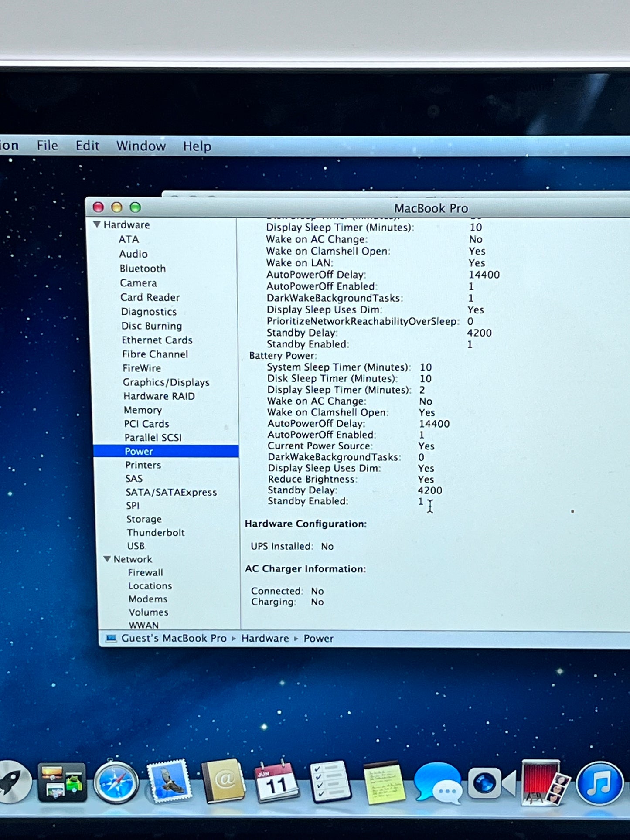This screenshot has height=840, width=630.
Task: Launch iTunes from the Dock
Action: (599, 783)
